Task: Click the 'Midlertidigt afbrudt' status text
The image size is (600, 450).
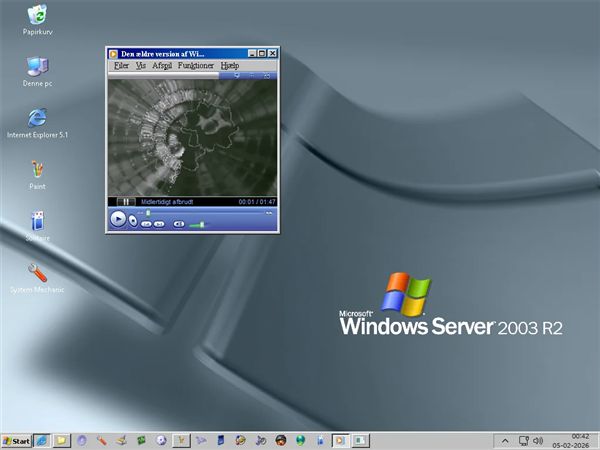Action: [x=167, y=202]
